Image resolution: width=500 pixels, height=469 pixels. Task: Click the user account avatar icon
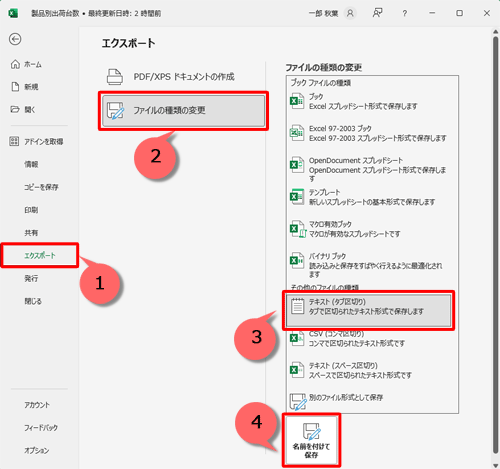(x=350, y=13)
